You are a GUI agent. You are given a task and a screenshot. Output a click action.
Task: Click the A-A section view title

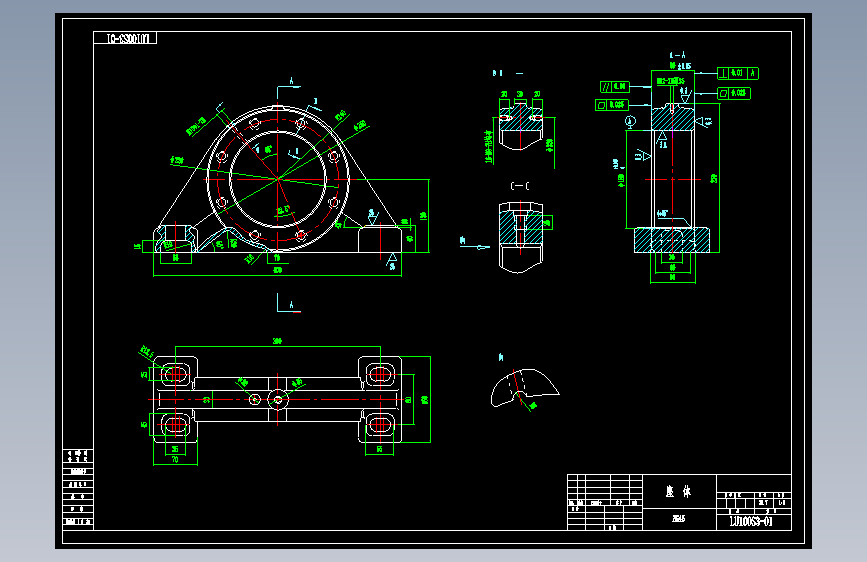(x=678, y=55)
